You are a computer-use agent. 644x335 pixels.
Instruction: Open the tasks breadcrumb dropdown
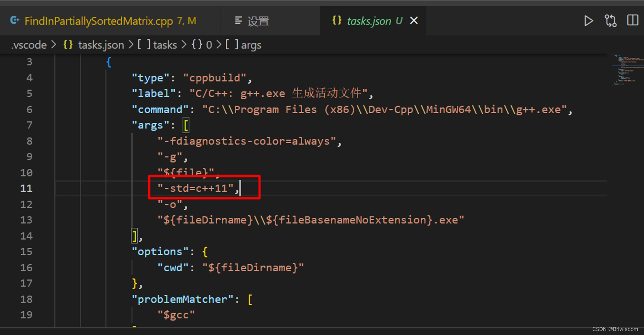pos(165,44)
